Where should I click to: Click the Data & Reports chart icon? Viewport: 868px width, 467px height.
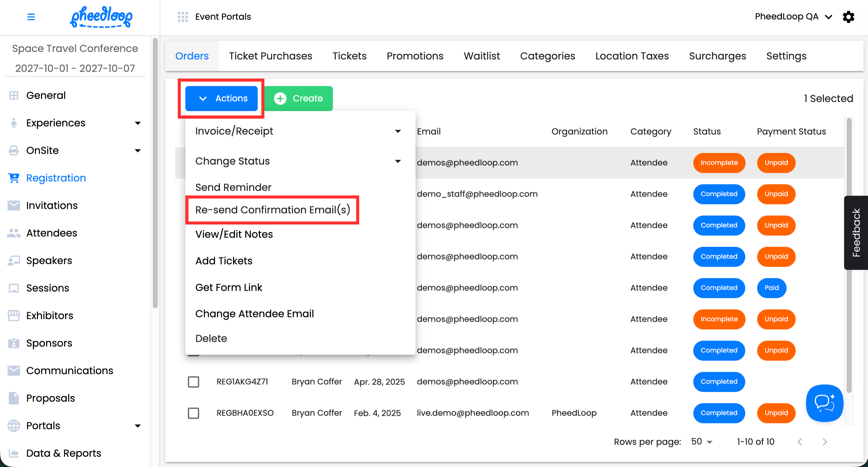point(14,453)
